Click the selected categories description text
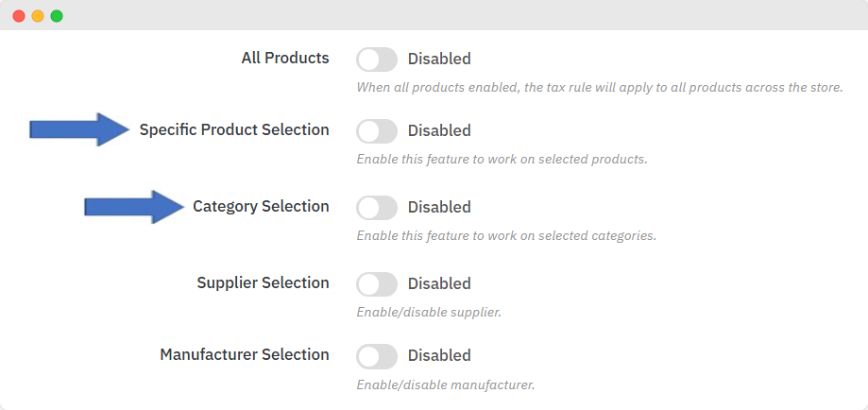This screenshot has width=868, height=410. (x=505, y=236)
